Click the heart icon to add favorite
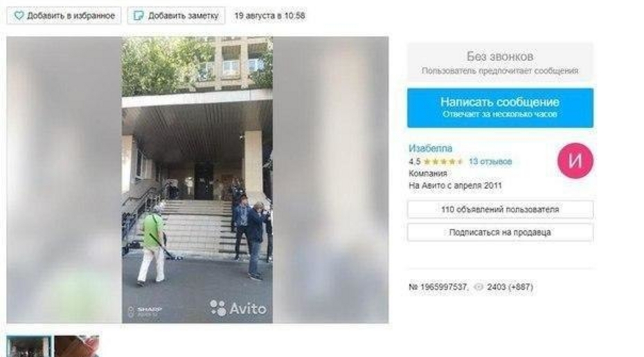644x357 pixels. click(19, 16)
